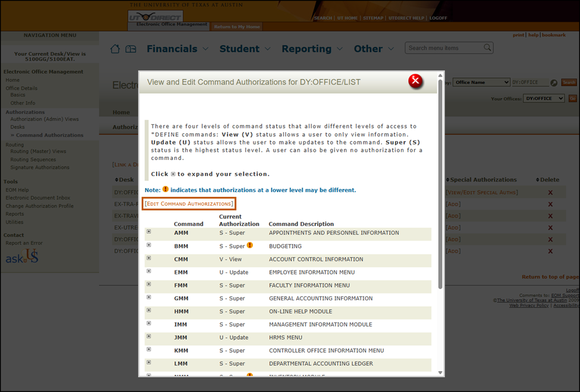Expand the FMM faculty information row

point(149,284)
